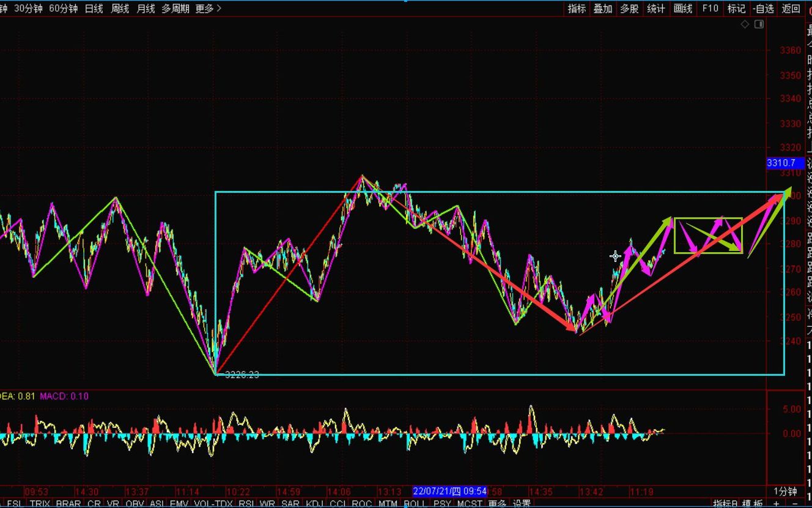Select the MCST indicator tab
812x508 pixels.
click(469, 504)
